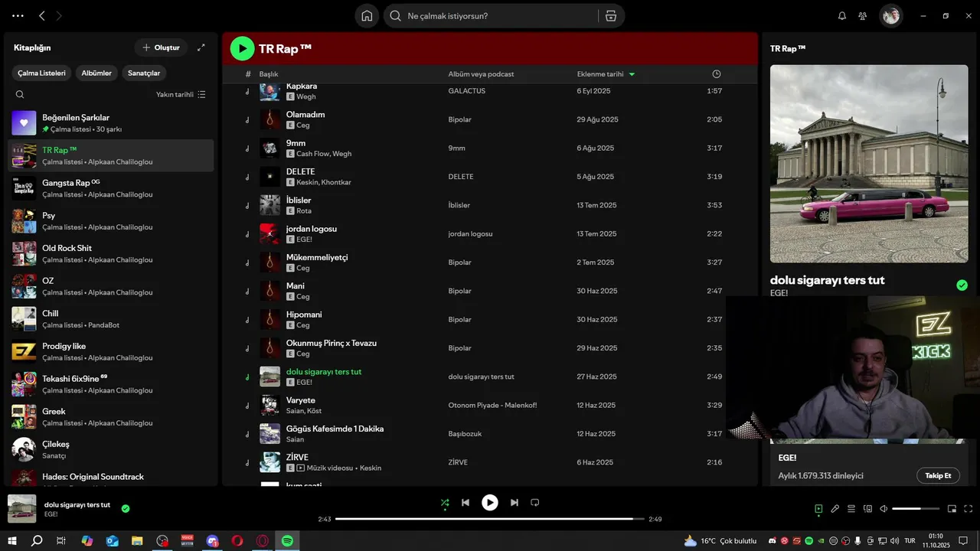The width and height of the screenshot is (980, 551).
Task: Open artist link Cash Flow under 9mm
Action: pyautogui.click(x=312, y=154)
